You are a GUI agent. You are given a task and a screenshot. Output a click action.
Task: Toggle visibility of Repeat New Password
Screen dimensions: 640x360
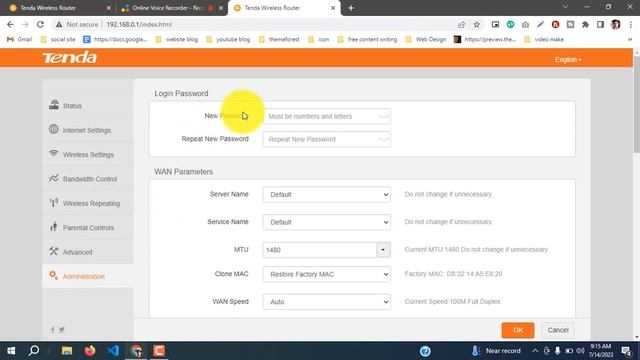tap(383, 139)
